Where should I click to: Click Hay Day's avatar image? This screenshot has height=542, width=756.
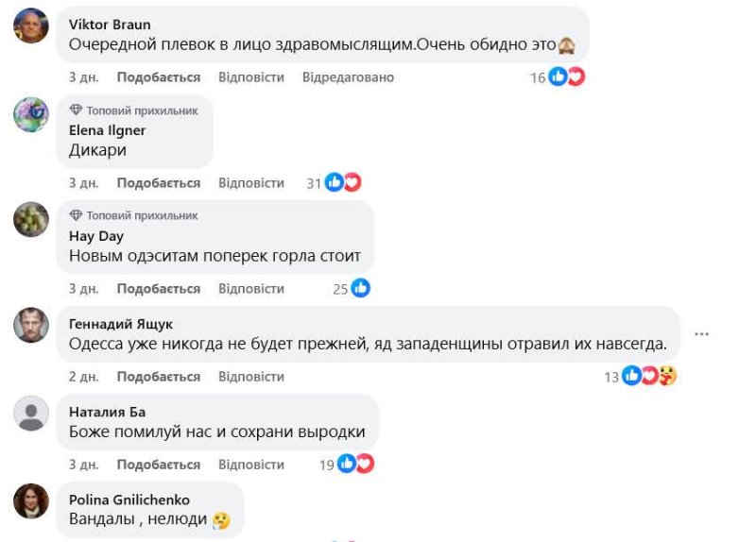(31, 220)
